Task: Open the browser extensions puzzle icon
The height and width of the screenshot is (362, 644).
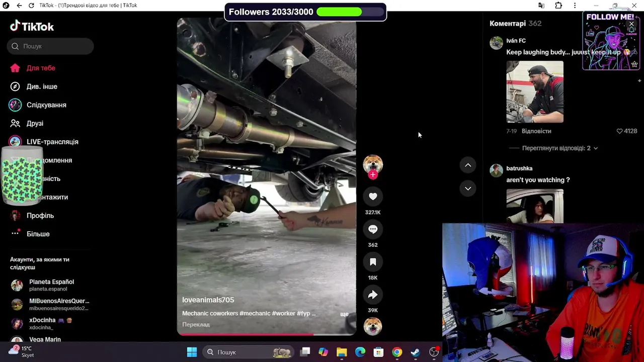Action: pos(558,6)
